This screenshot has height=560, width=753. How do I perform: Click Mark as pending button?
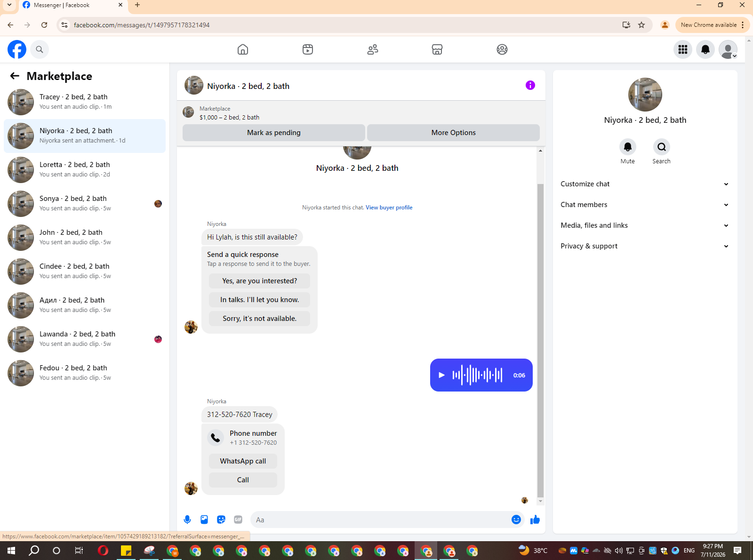click(x=274, y=133)
